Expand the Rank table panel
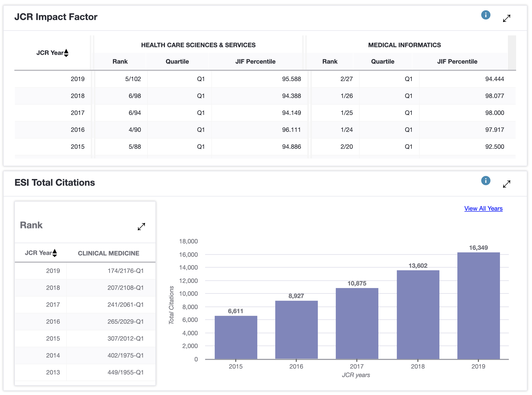 (141, 226)
